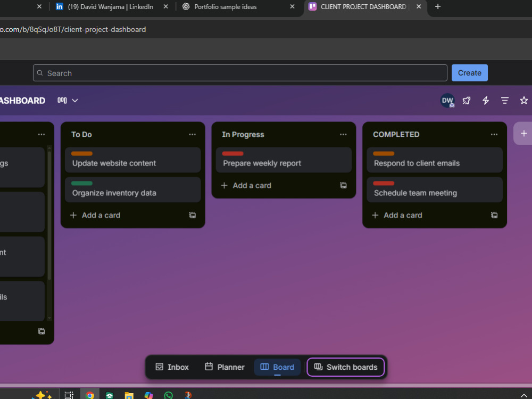The height and width of the screenshot is (399, 532).
Task: Open the Respond to client emails card
Action: pyautogui.click(x=435, y=160)
